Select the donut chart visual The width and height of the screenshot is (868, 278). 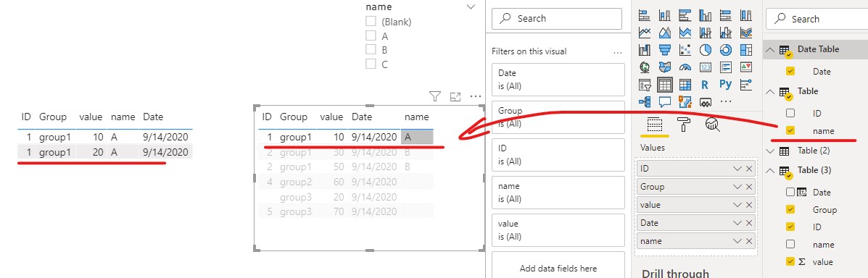point(726,50)
